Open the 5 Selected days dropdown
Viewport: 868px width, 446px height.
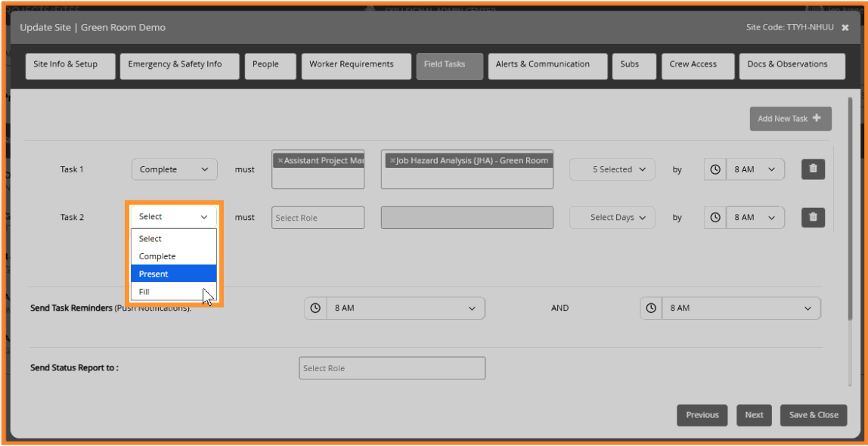[612, 169]
